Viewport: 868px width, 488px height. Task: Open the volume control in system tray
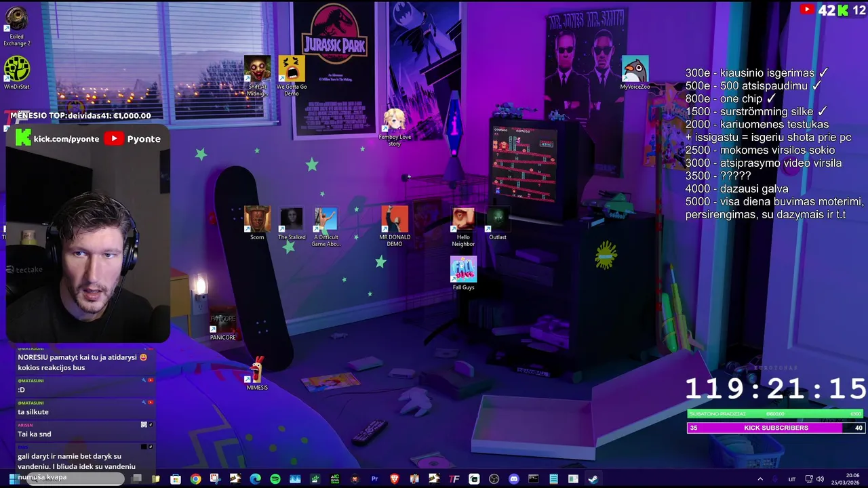pos(820,479)
